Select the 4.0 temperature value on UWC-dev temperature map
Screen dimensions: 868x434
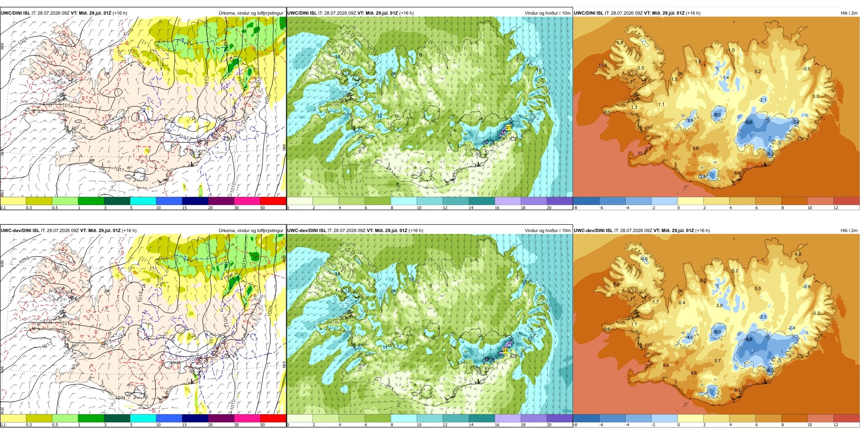798,254
